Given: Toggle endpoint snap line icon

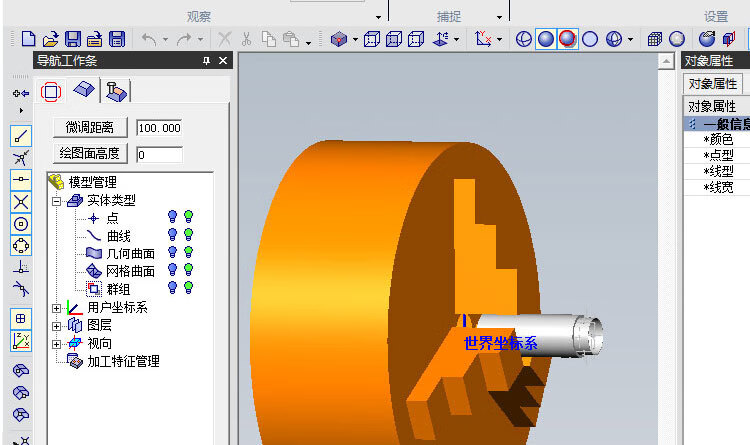Looking at the screenshot, I should (21, 136).
